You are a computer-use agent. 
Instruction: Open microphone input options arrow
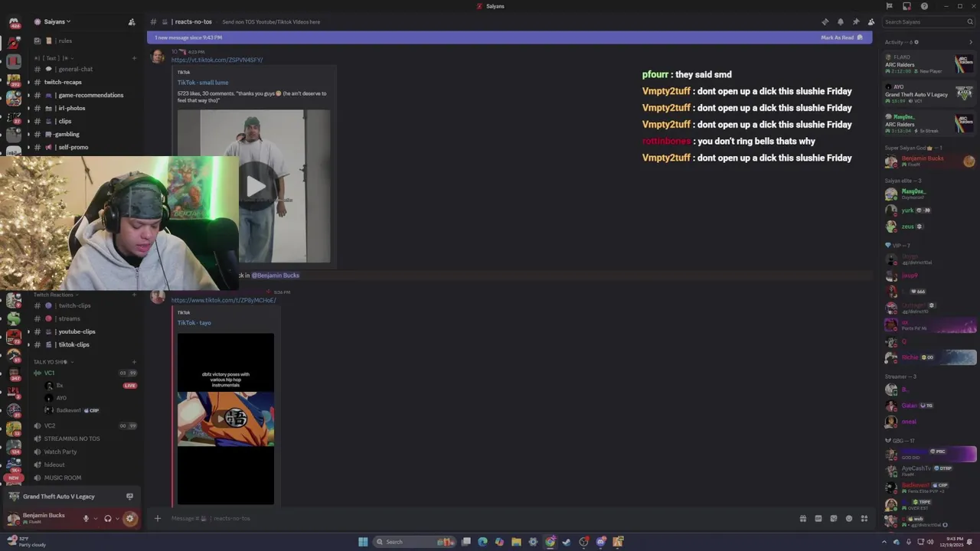coord(96,518)
